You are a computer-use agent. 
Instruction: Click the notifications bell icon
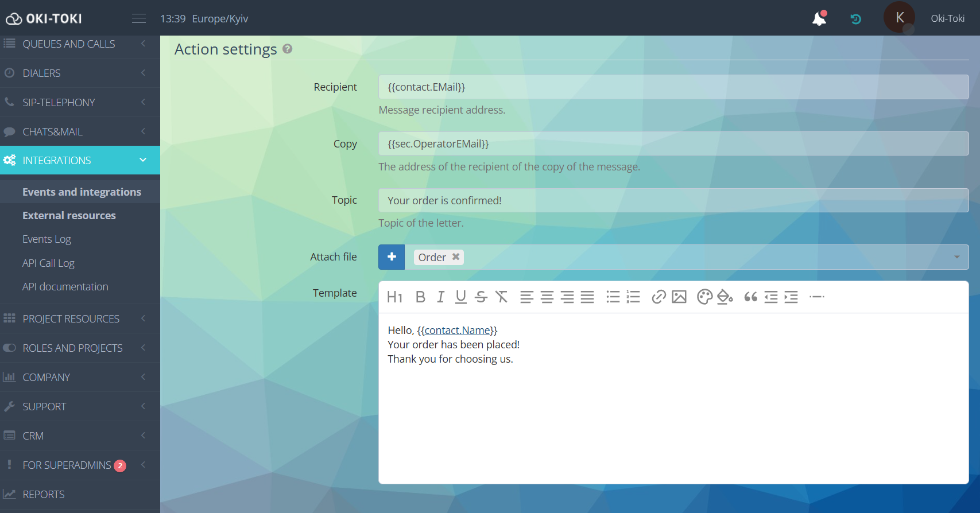pos(819,19)
